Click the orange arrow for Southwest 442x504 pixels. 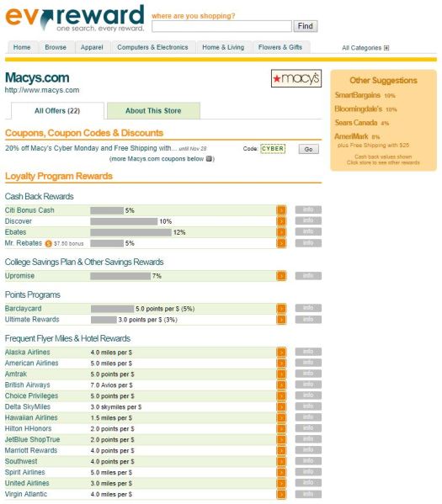281,462
